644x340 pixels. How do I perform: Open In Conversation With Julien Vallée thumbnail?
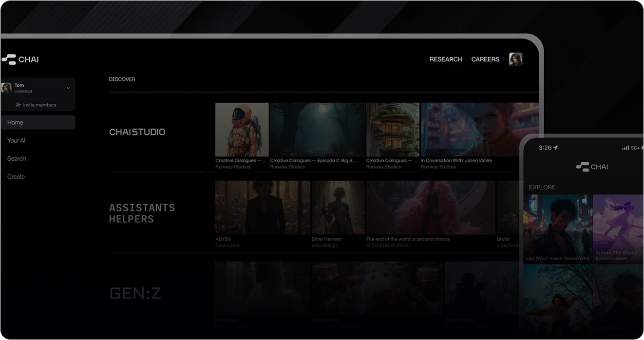click(479, 130)
